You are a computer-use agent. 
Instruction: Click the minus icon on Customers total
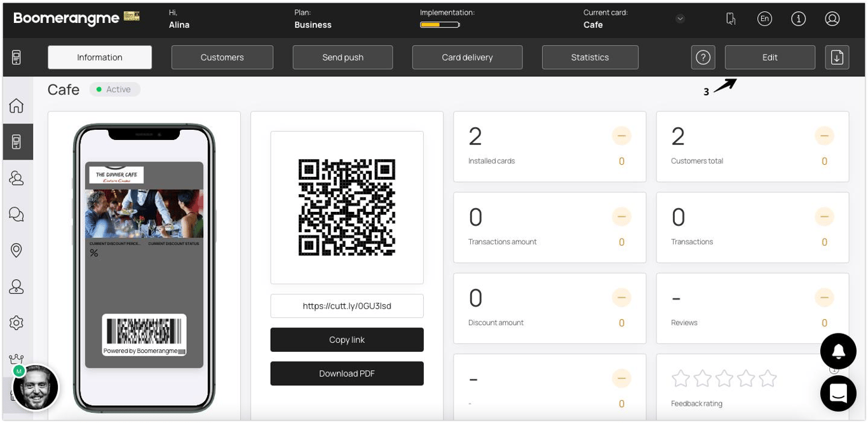pyautogui.click(x=824, y=136)
